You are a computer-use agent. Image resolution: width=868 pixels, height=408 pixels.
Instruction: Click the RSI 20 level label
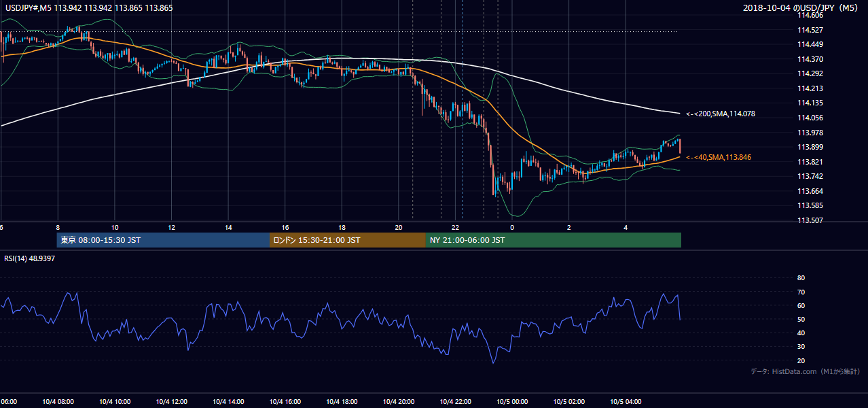coord(801,360)
